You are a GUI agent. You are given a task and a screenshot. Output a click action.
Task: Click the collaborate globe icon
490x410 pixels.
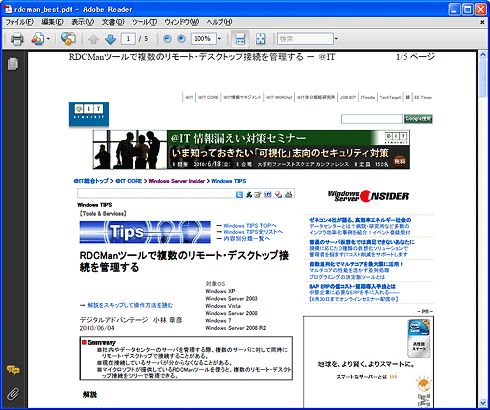point(68,39)
